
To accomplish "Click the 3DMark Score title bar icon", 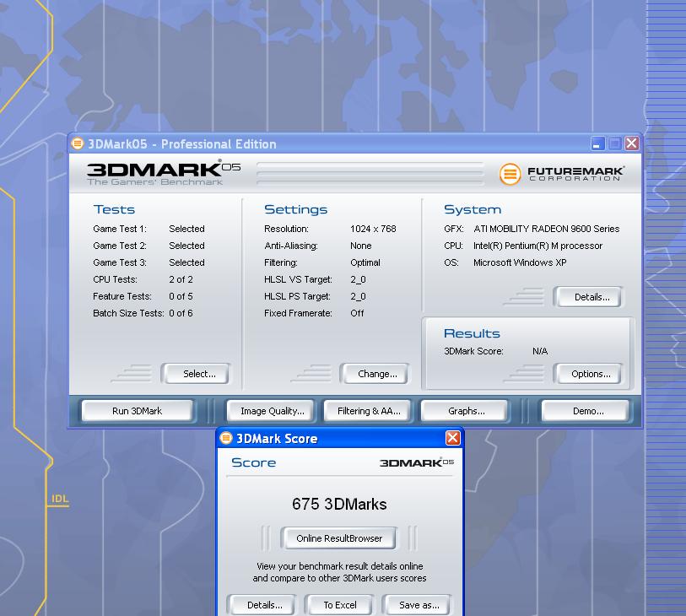I will pyautogui.click(x=226, y=437).
